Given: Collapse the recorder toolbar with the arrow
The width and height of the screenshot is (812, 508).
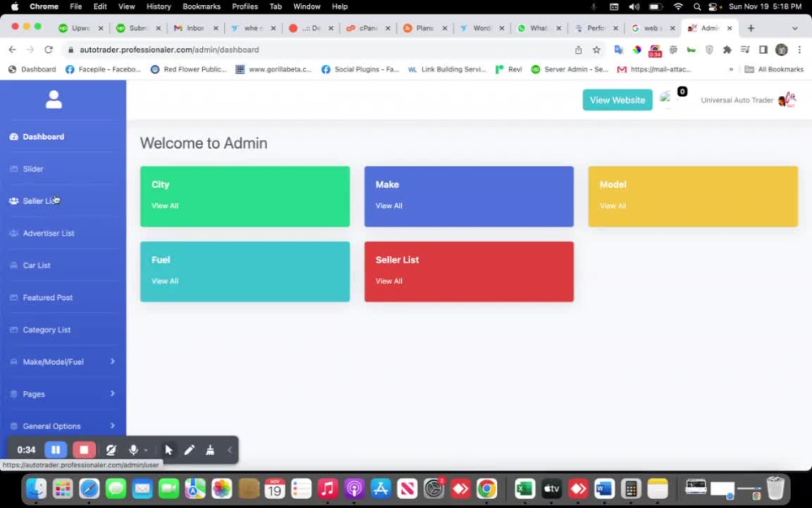Looking at the screenshot, I should [x=230, y=450].
